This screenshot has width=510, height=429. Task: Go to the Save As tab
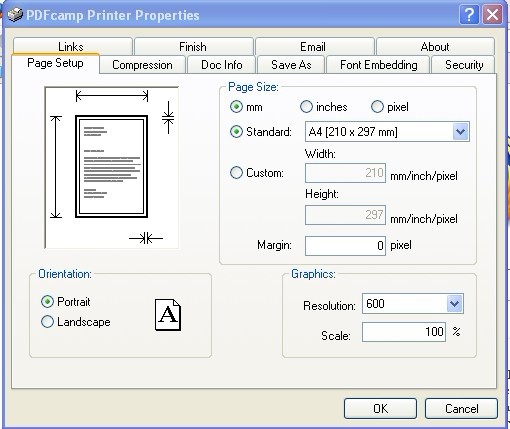tap(291, 65)
